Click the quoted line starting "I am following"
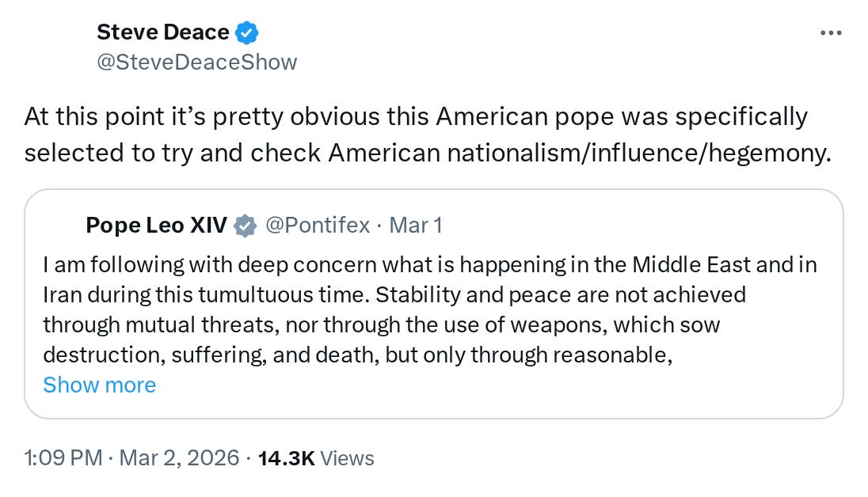868x497 pixels. pos(429,264)
